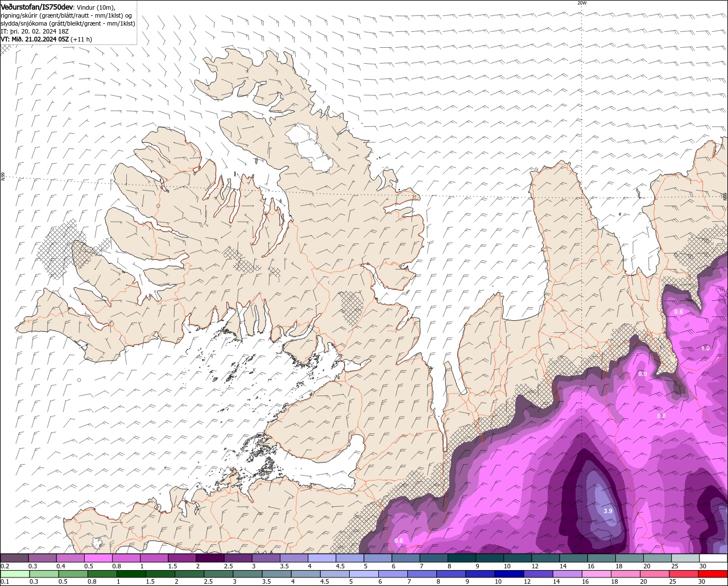Click the bright pink 0.5 swatch in upper legend
728x586 pixels.
coord(99,558)
